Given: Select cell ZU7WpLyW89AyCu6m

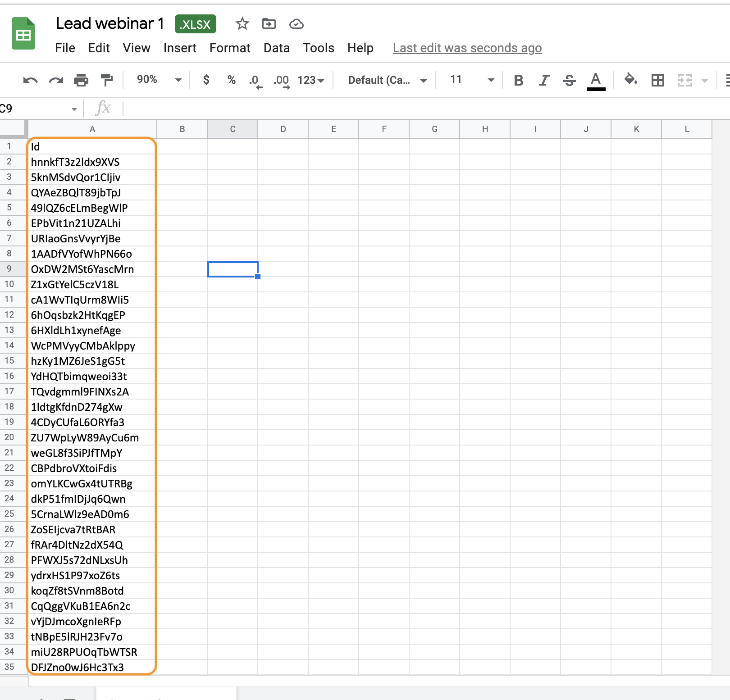Looking at the screenshot, I should 92,437.
